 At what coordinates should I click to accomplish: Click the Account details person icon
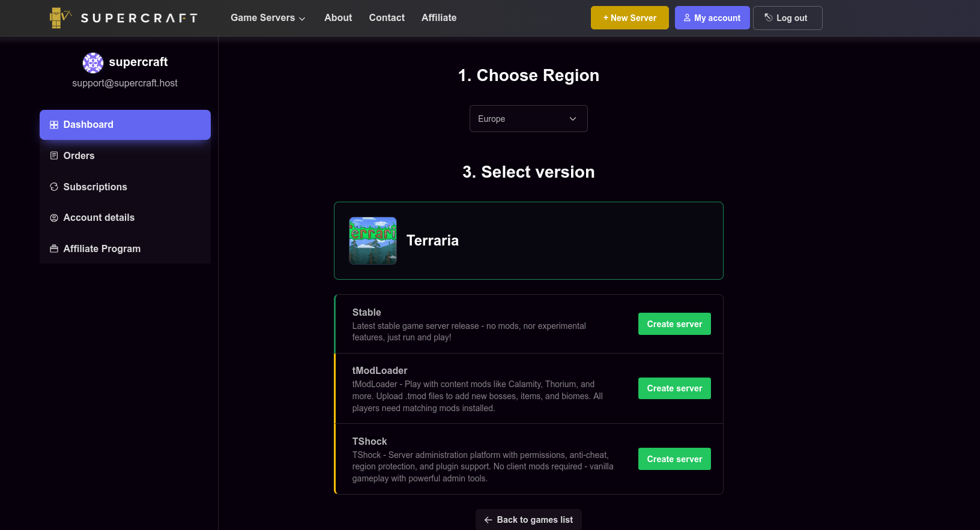tap(54, 218)
